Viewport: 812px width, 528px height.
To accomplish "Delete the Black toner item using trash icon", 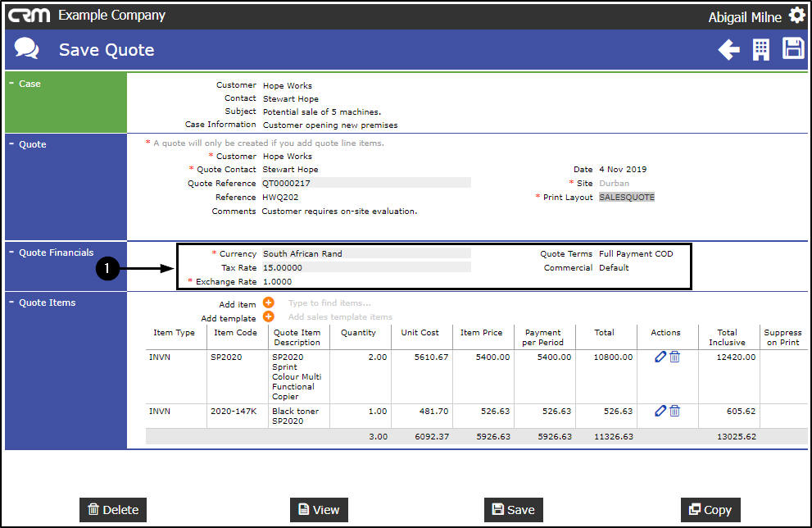I will [674, 411].
